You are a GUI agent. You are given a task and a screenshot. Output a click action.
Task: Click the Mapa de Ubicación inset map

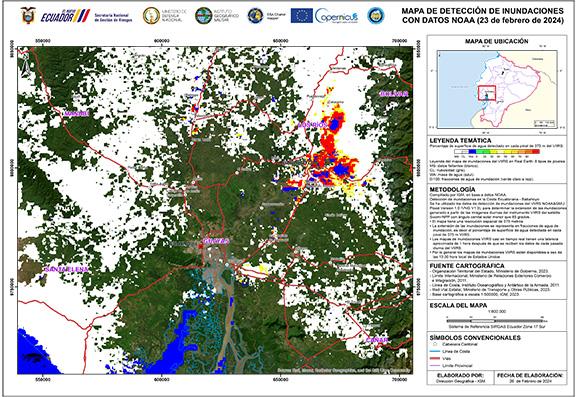[x=497, y=89]
